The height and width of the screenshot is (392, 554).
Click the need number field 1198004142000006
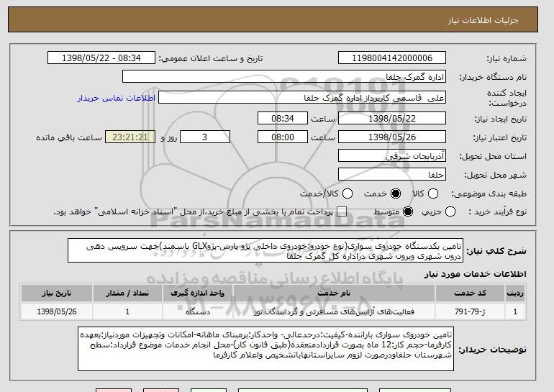[x=392, y=58]
